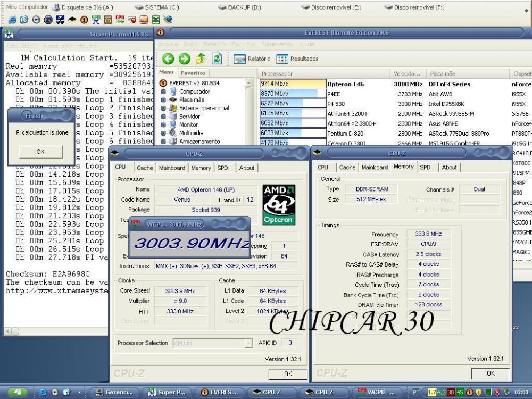The image size is (532, 399).
Task: Click the EVEREST refresh icon
Action: coord(217,59)
